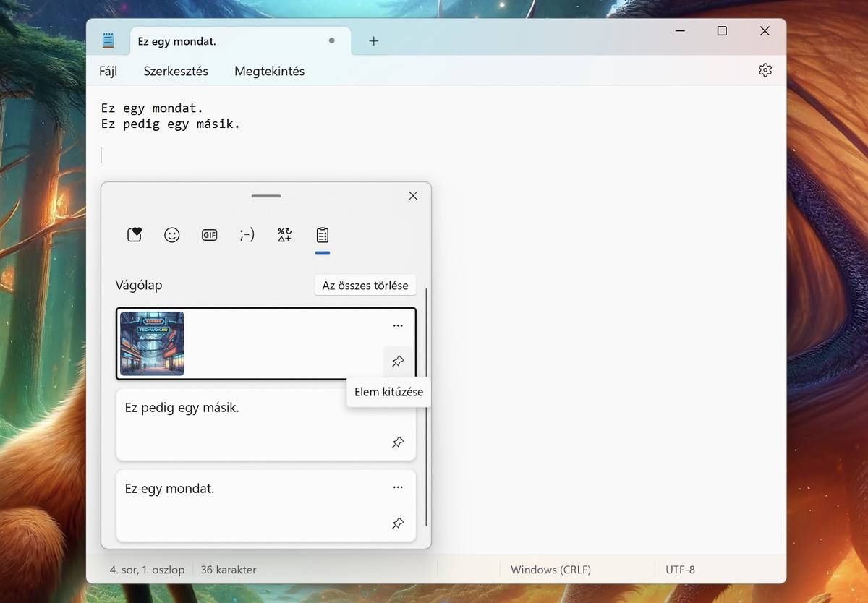
Task: Click the '4. sor, 1. oszlop' status entry
Action: 147,570
